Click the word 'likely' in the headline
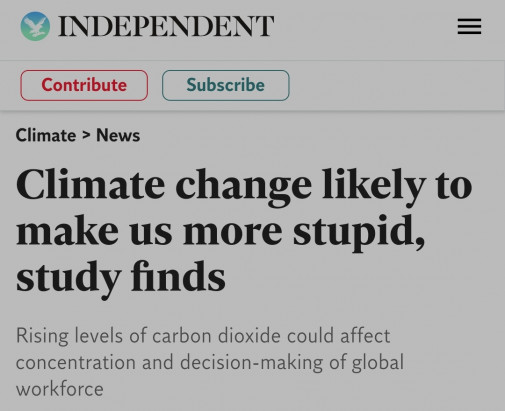The image size is (505, 411). click(374, 186)
